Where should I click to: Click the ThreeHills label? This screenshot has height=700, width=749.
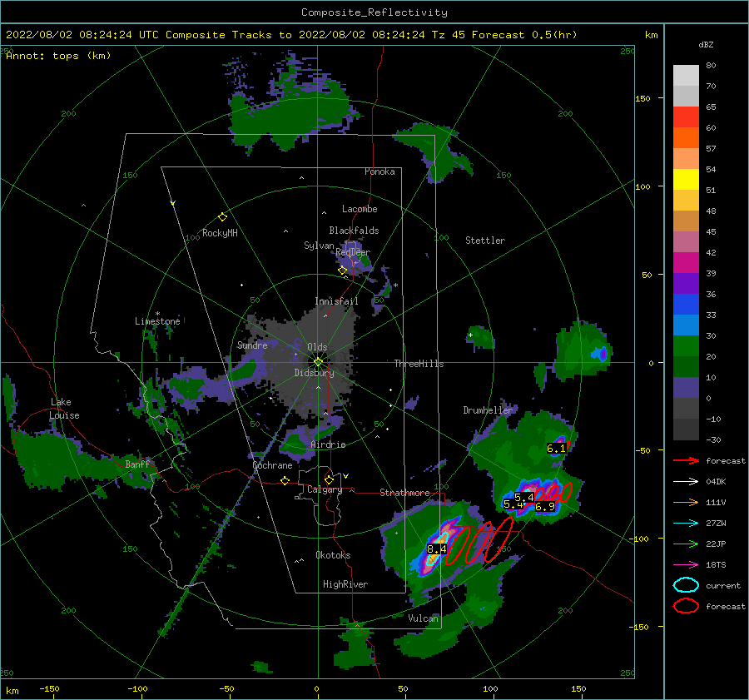pyautogui.click(x=419, y=364)
